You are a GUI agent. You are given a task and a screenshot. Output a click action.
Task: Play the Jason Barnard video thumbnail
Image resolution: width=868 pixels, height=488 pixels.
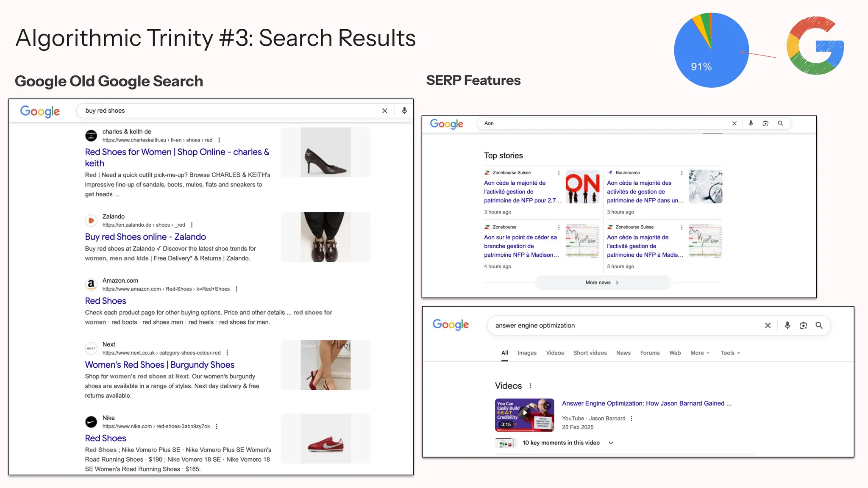524,415
